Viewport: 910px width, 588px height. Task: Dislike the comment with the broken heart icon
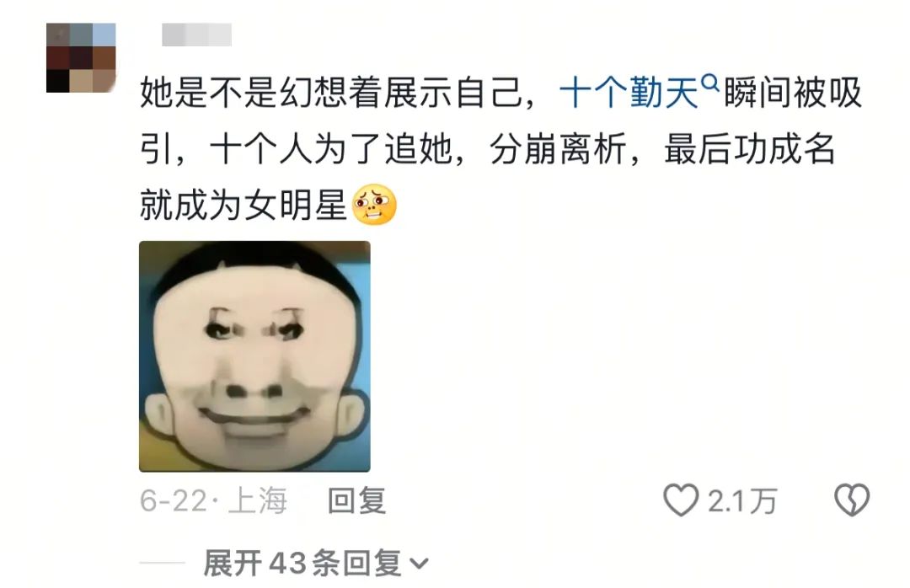point(851,500)
